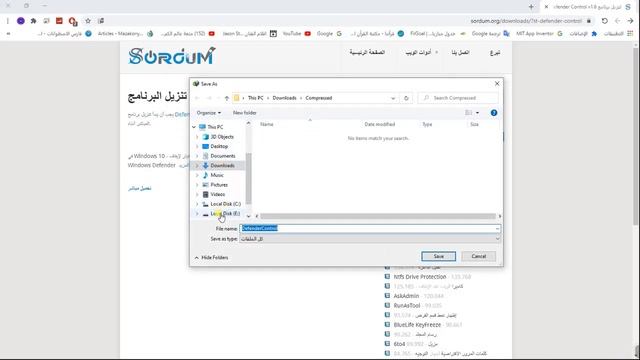The width and height of the screenshot is (640, 360).
Task: Select Music in the folder tree
Action: pos(217,175)
